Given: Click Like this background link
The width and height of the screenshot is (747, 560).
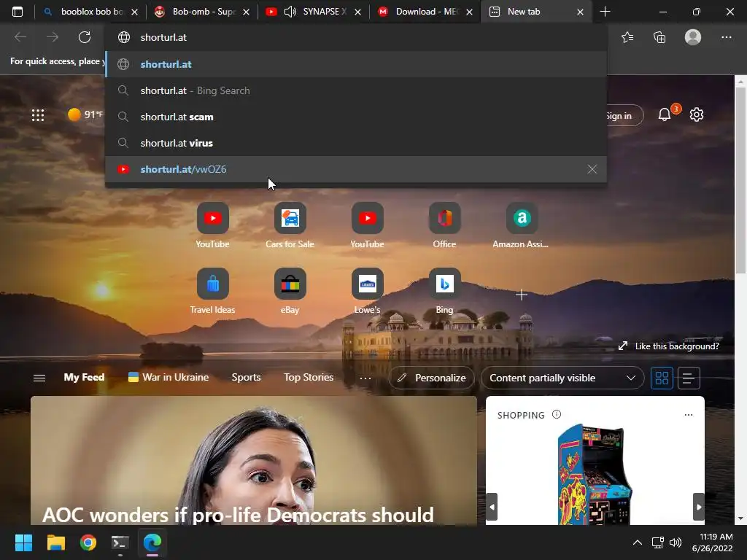Looking at the screenshot, I should coord(669,346).
